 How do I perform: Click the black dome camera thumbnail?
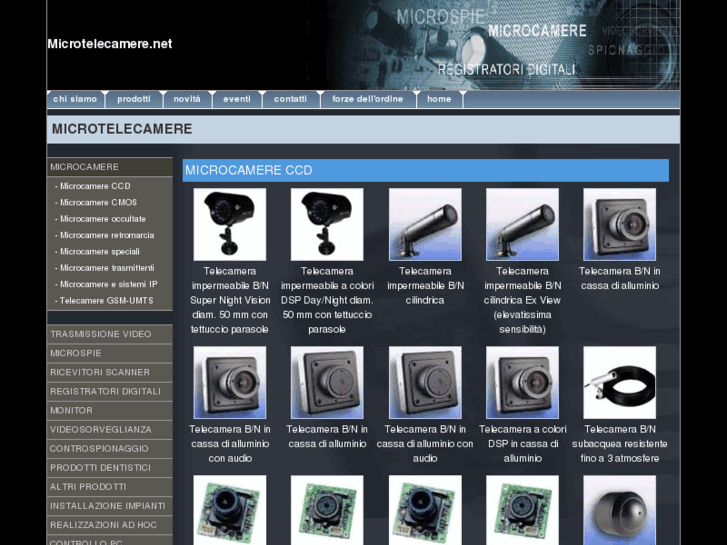click(x=620, y=510)
